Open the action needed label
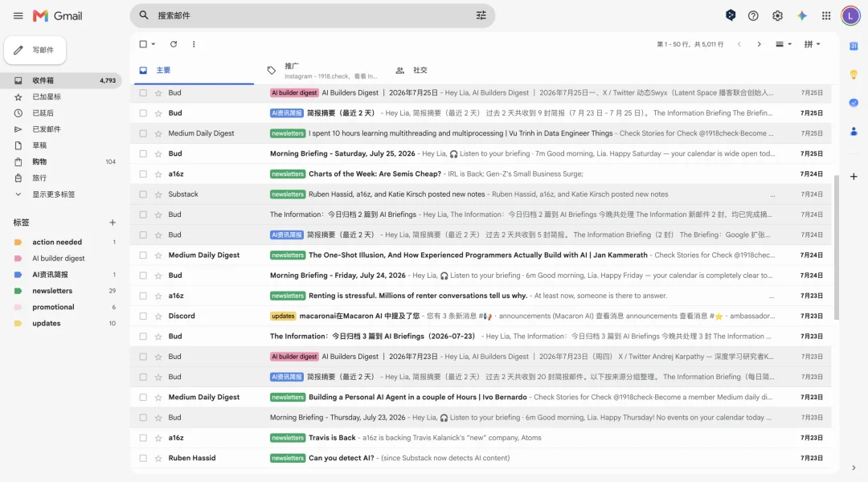The height and width of the screenshot is (482, 868). tap(61, 242)
